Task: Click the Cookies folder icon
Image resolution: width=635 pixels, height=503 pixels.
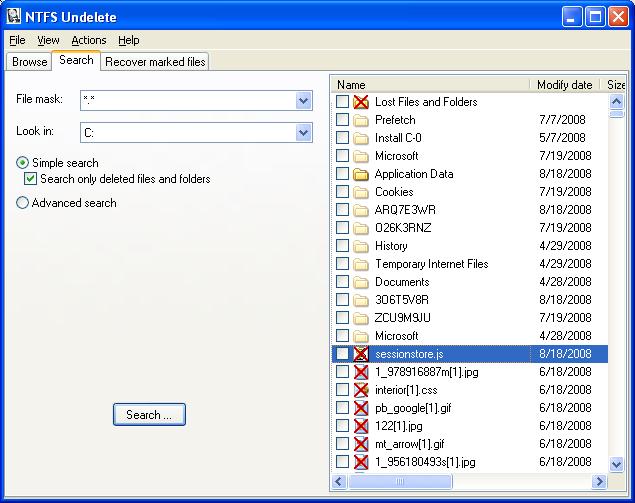Action: 361,192
